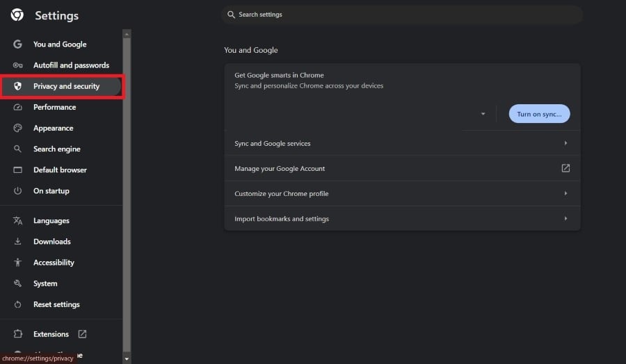This screenshot has height=364, width=626.
Task: Click the palette icon for Appearance
Action: click(x=17, y=128)
